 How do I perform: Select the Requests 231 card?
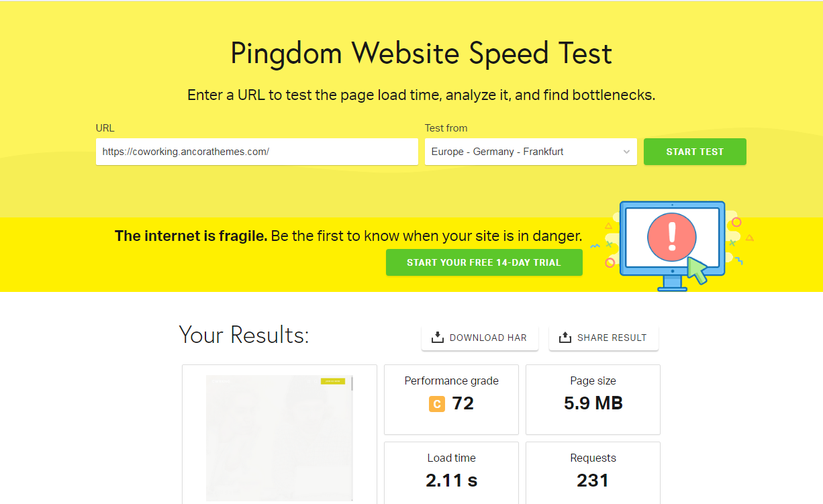(x=593, y=472)
